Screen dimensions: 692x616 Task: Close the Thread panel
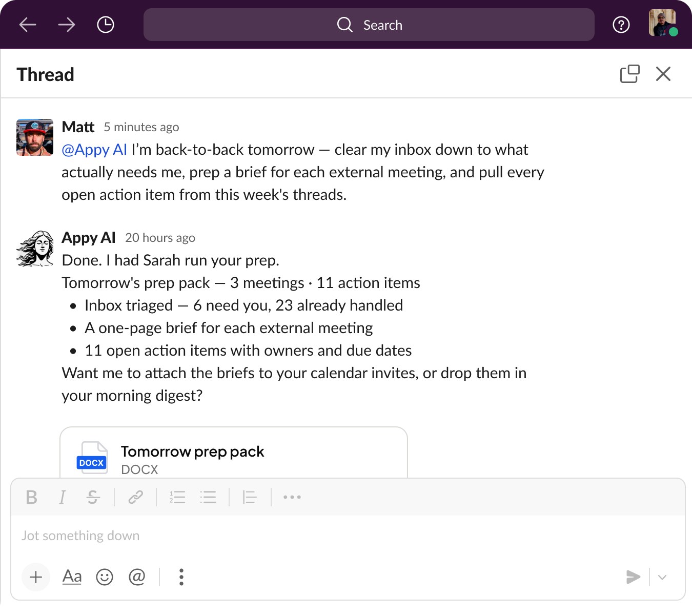tap(663, 74)
